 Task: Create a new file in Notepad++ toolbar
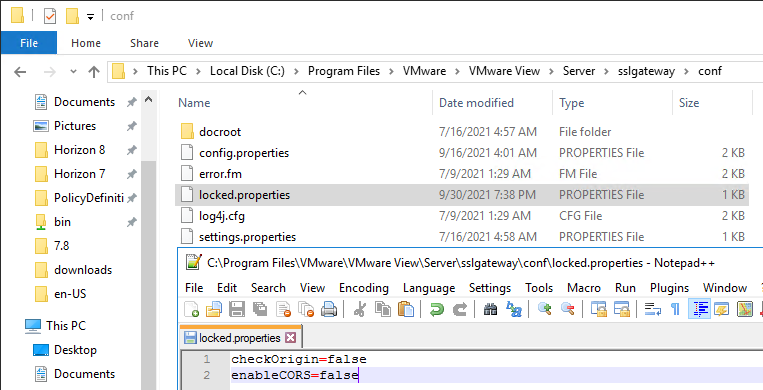(192, 309)
